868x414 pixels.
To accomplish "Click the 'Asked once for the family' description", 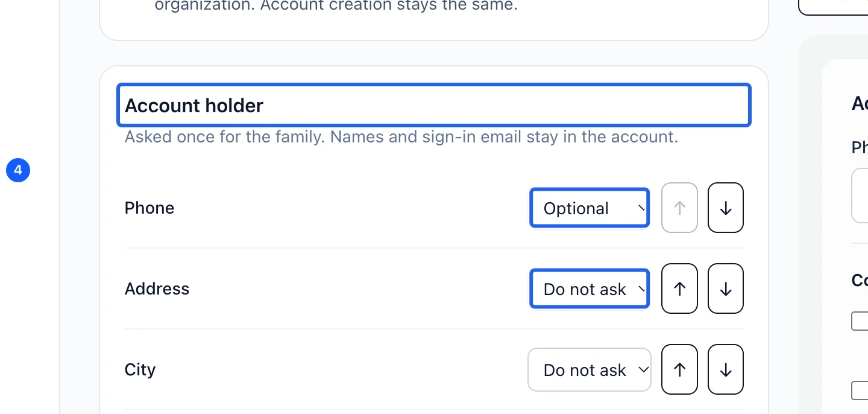I will pyautogui.click(x=401, y=137).
